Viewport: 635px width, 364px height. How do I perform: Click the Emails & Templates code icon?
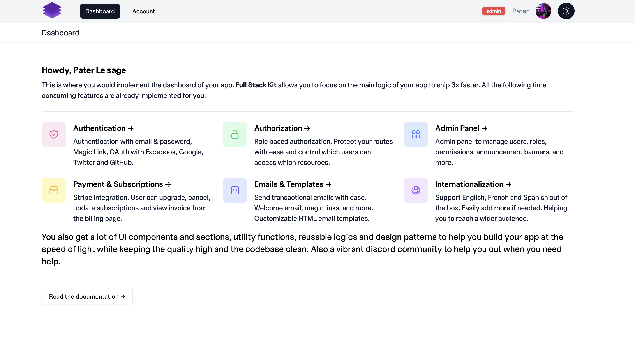(235, 191)
